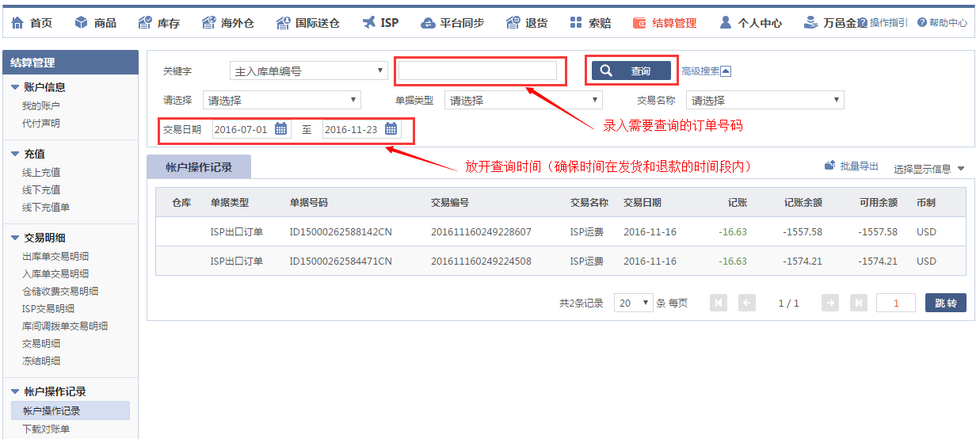Screen dimensions: 980x439
Task: Go to the previous page of results
Action: click(x=746, y=303)
